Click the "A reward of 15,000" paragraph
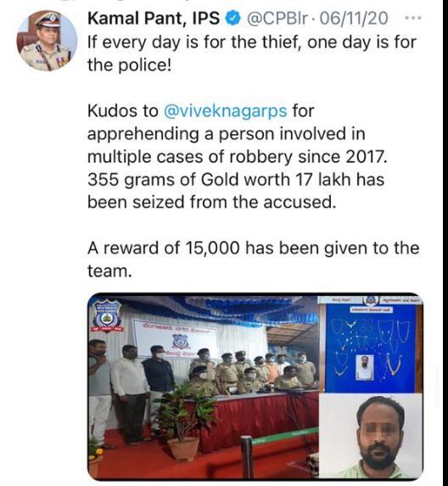The width and height of the screenshot is (448, 486). coord(254,260)
